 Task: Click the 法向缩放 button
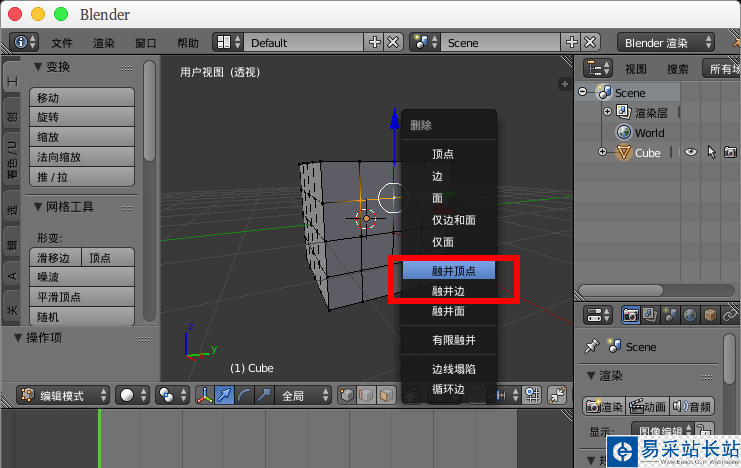(82, 156)
